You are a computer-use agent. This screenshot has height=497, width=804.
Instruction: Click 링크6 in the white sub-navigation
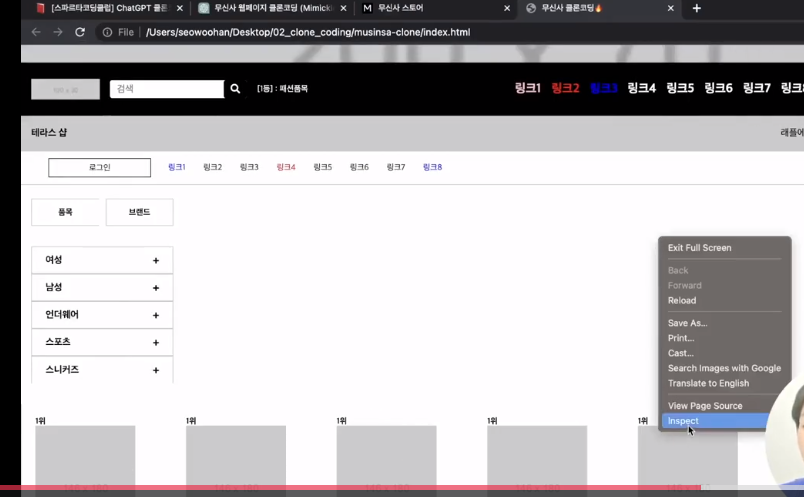click(359, 167)
